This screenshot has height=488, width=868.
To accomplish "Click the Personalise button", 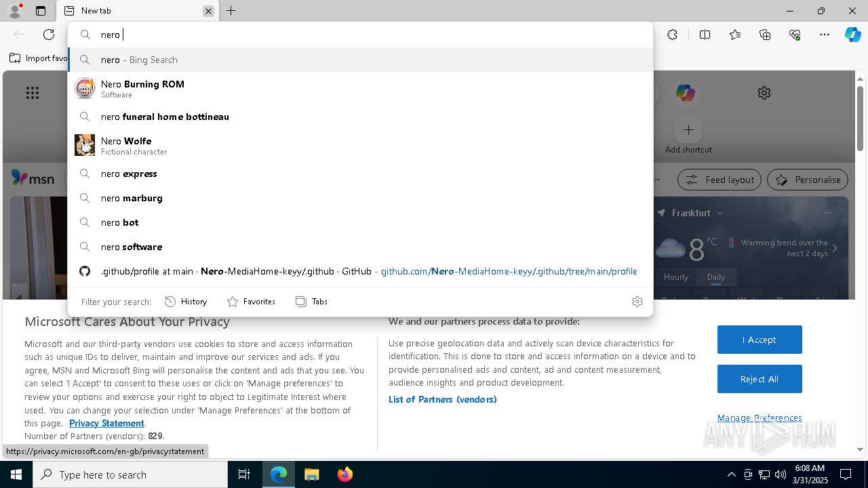I will (808, 180).
